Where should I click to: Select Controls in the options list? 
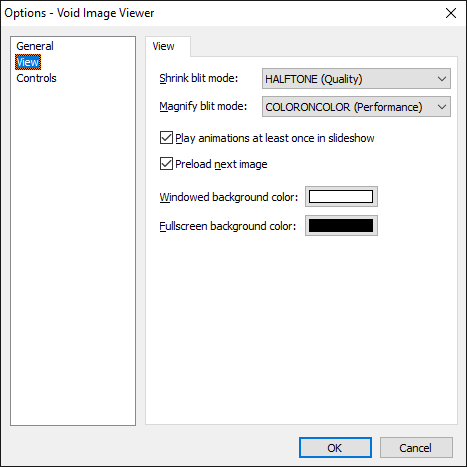click(x=36, y=78)
